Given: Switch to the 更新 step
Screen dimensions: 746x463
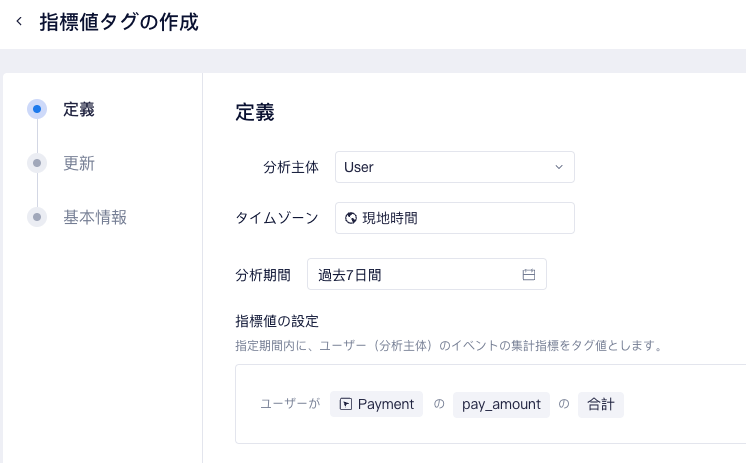Looking at the screenshot, I should tap(79, 163).
